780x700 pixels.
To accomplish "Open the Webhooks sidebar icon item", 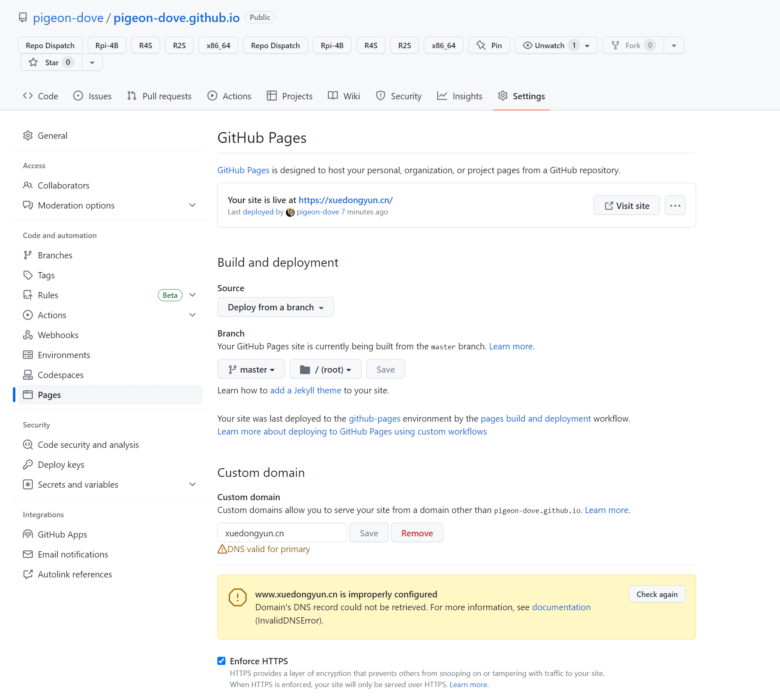I will 28,335.
